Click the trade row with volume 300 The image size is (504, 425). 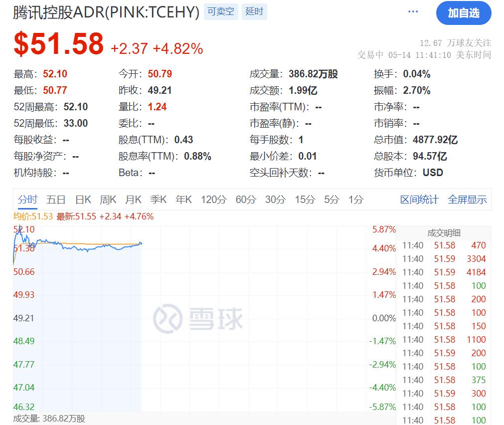pyautogui.click(x=444, y=394)
